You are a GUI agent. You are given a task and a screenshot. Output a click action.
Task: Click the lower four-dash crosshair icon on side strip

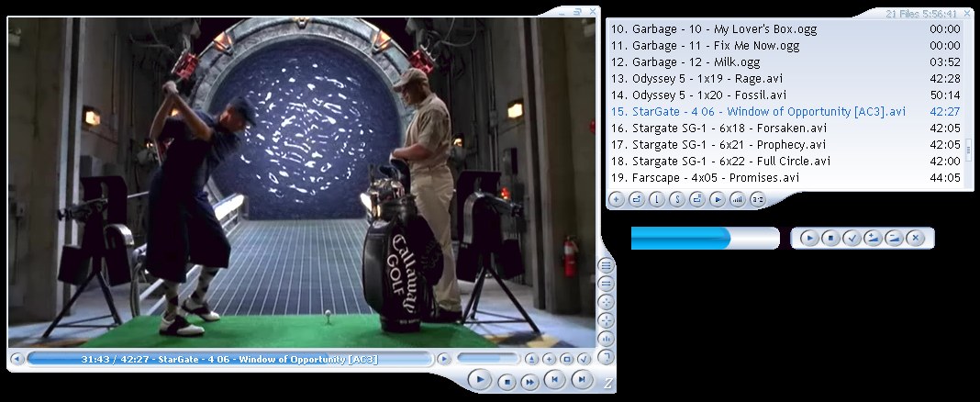(606, 320)
